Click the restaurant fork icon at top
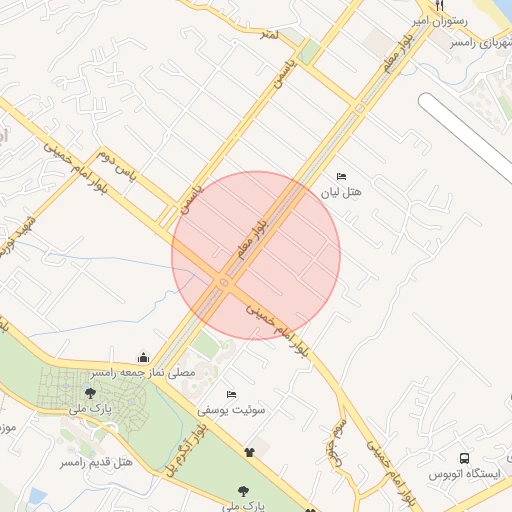 (x=440, y=5)
